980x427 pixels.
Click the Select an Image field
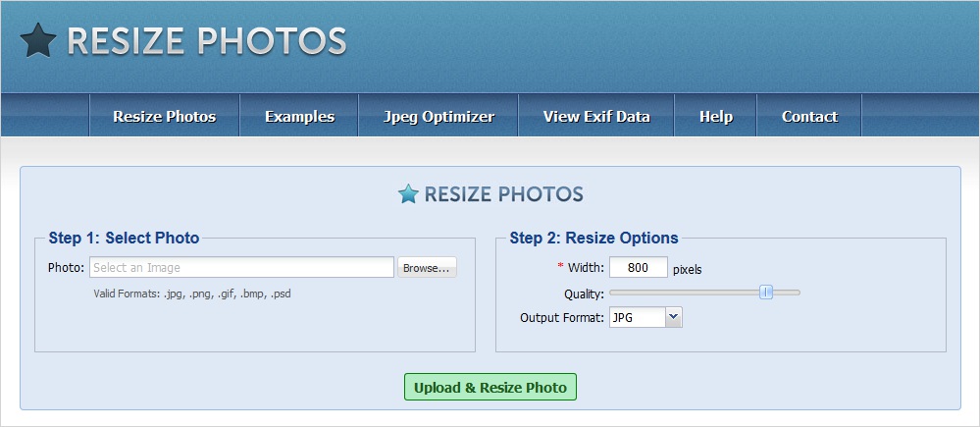[x=241, y=267]
